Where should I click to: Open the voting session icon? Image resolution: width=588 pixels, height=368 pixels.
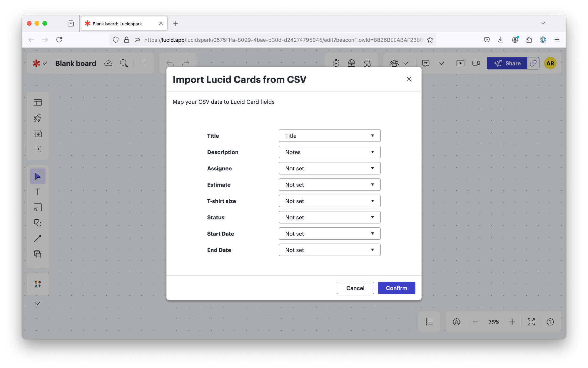click(352, 63)
